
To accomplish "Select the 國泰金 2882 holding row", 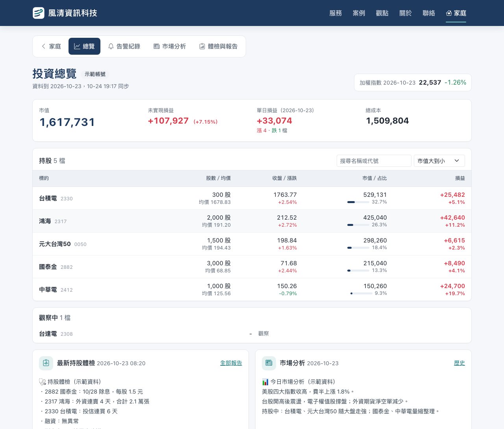I will [252, 267].
